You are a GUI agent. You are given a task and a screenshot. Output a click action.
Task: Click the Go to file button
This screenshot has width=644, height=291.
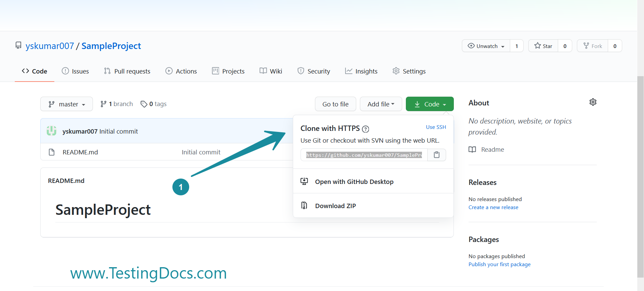(335, 104)
